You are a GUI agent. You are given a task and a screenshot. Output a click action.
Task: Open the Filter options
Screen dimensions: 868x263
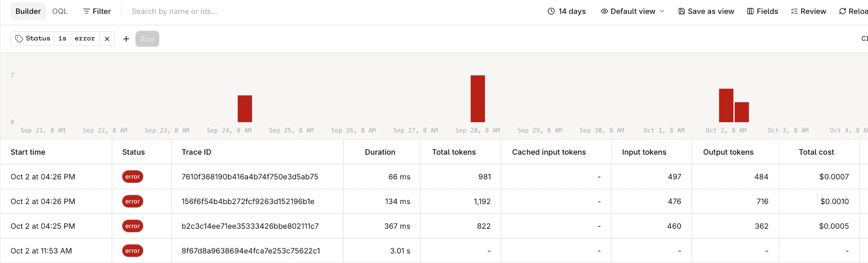pyautogui.click(x=97, y=11)
